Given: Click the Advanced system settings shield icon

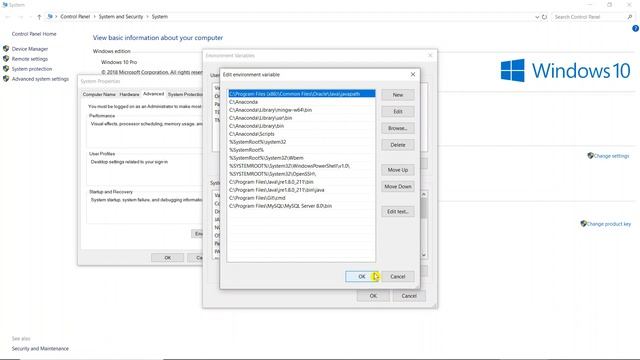Looking at the screenshot, I should tap(6, 79).
